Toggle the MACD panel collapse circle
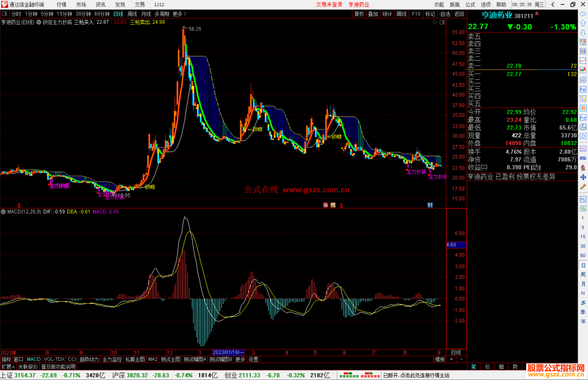 [x=3, y=212]
